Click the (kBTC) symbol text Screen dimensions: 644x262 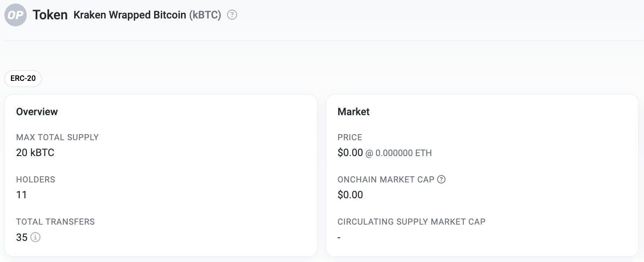[205, 15]
